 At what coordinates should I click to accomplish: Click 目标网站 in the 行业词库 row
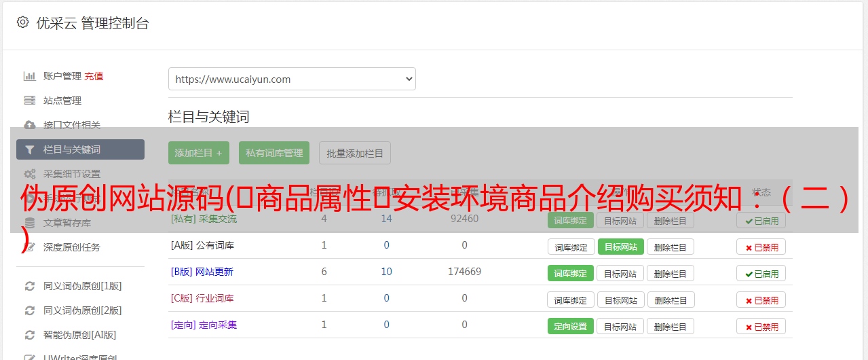(620, 300)
